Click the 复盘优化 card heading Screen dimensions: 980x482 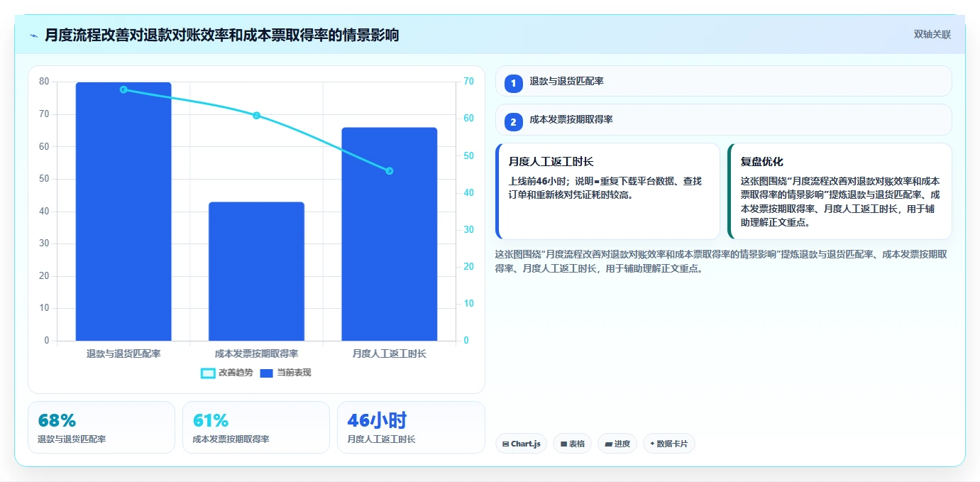pyautogui.click(x=761, y=162)
